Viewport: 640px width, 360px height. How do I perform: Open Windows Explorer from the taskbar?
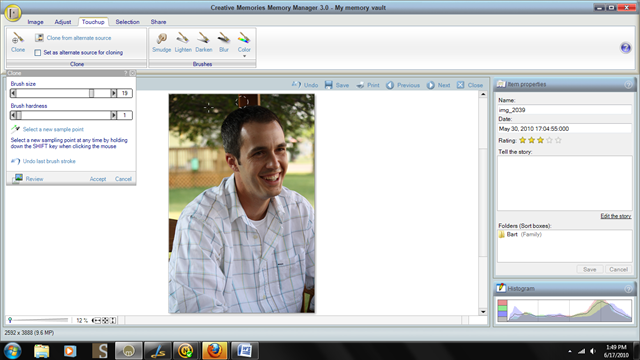click(41, 350)
